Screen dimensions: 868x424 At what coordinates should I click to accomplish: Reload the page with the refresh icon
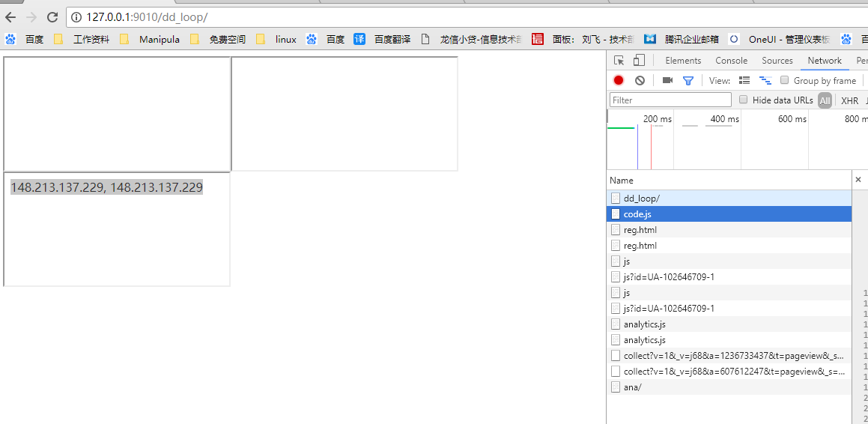52,17
